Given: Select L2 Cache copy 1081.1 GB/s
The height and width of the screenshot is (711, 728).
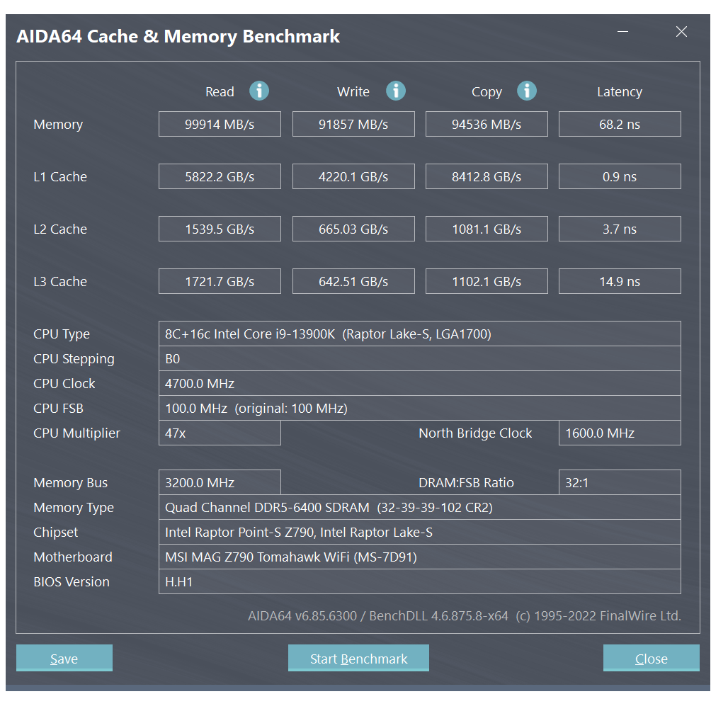Looking at the screenshot, I should [487, 229].
